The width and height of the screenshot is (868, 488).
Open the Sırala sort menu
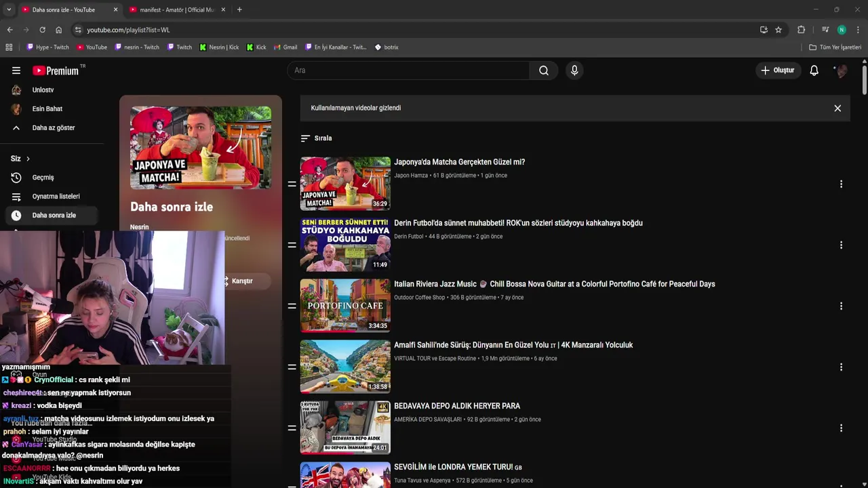pyautogui.click(x=316, y=138)
